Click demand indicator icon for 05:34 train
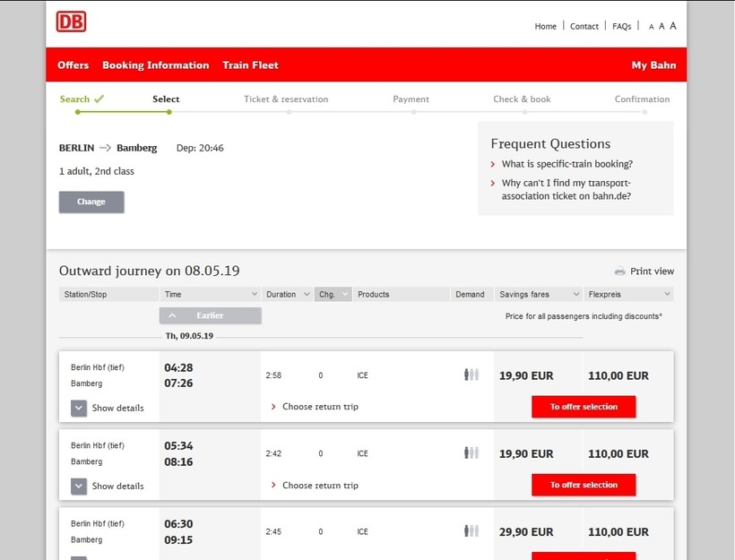 pos(471,453)
